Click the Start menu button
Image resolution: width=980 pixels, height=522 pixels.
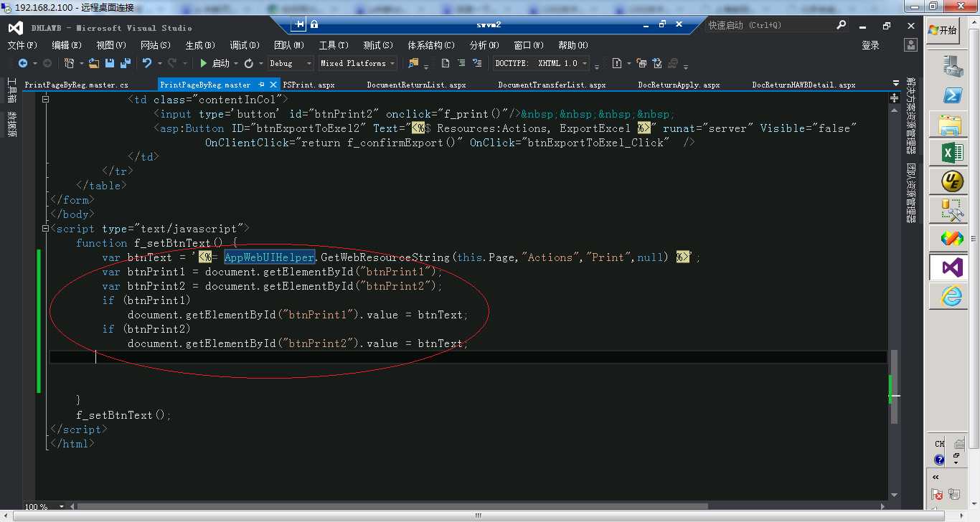coord(943,30)
